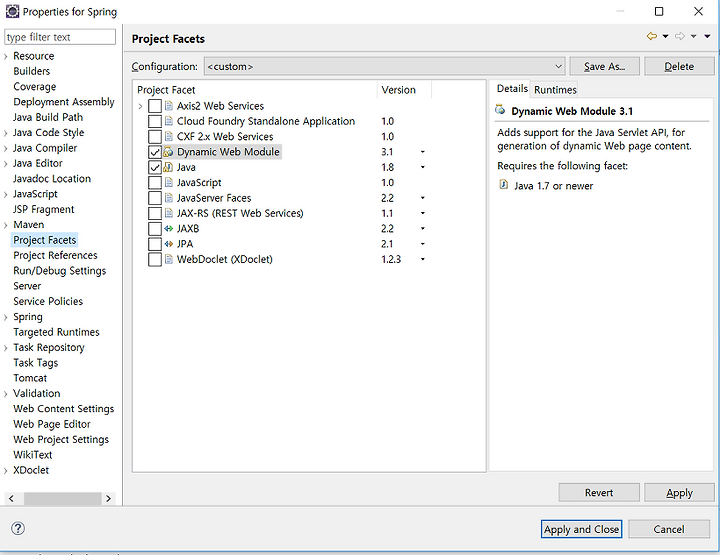The image size is (720, 555).
Task: Click the Java 1.7 or newer requirement icon
Action: [504, 185]
